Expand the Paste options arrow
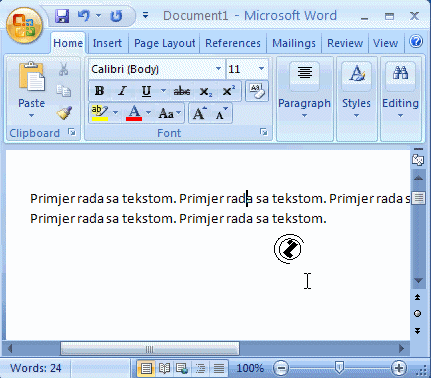The width and height of the screenshot is (431, 378). point(31,116)
